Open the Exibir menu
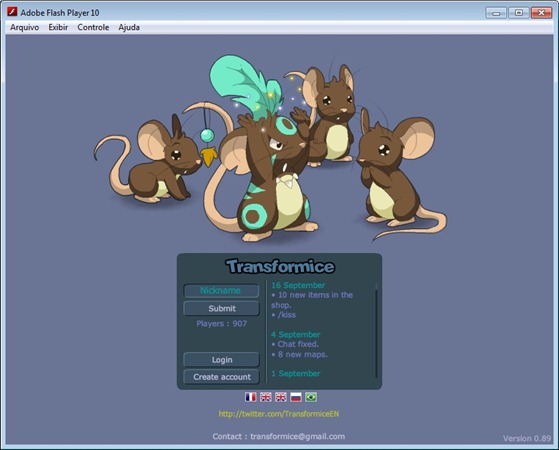 pyautogui.click(x=58, y=27)
